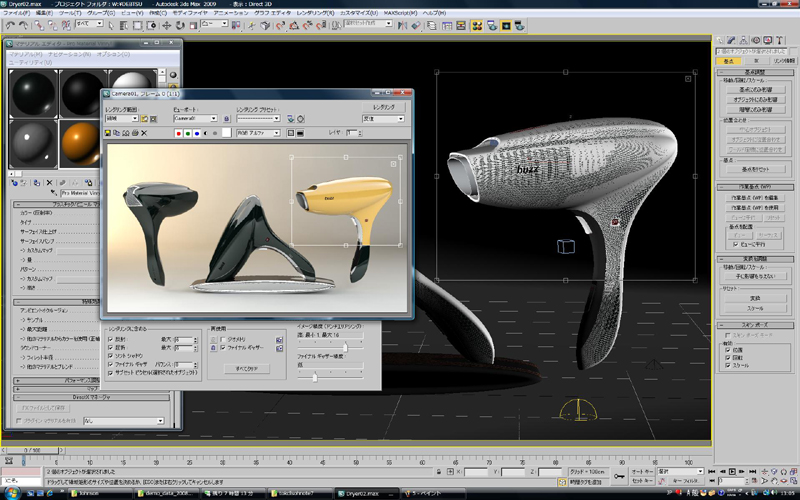Click the save image icon in render window

point(109,132)
